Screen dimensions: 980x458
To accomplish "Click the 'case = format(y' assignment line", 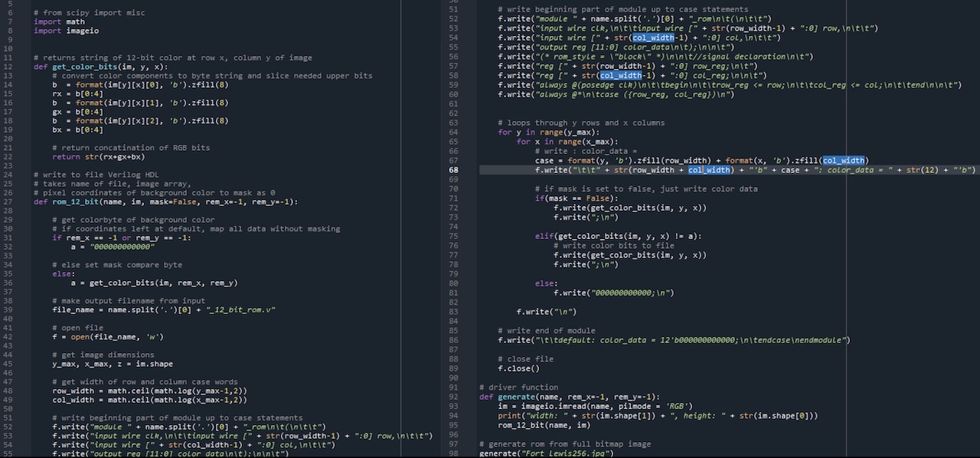I will point(701,161).
